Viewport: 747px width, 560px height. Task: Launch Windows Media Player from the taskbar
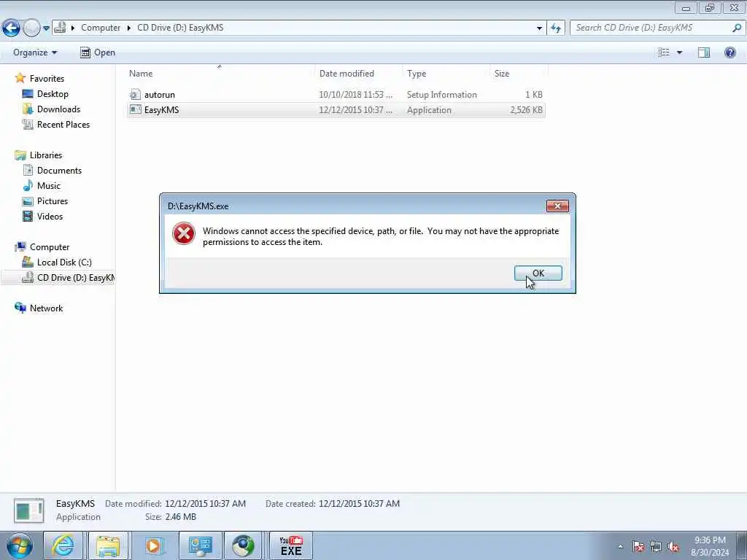pyautogui.click(x=153, y=545)
